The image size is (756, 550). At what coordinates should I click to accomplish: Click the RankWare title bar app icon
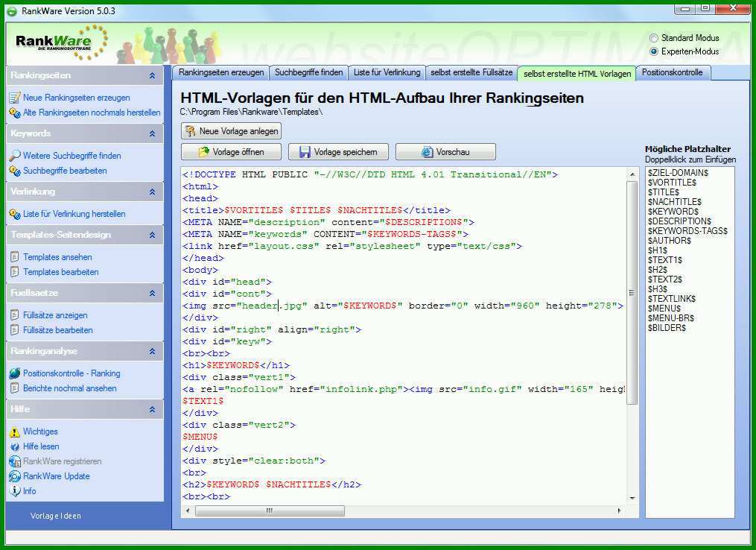[x=12, y=10]
